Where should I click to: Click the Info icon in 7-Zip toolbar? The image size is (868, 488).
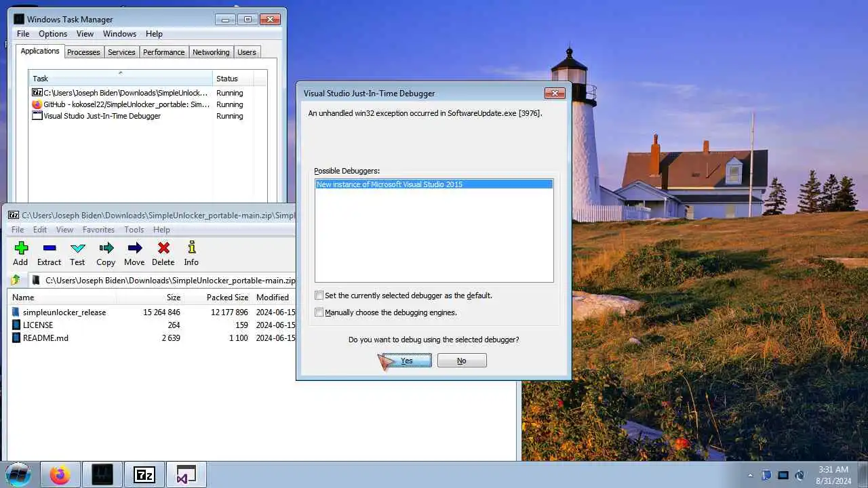(x=191, y=247)
